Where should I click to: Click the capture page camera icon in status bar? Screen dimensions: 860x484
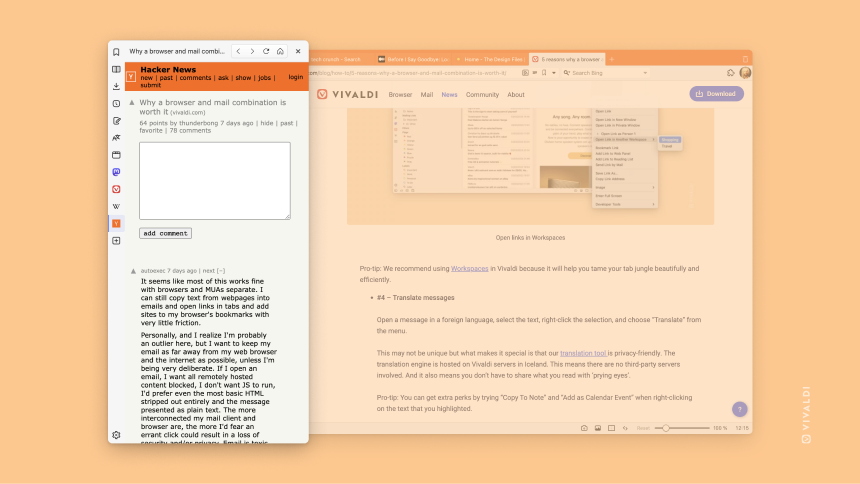(x=584, y=428)
